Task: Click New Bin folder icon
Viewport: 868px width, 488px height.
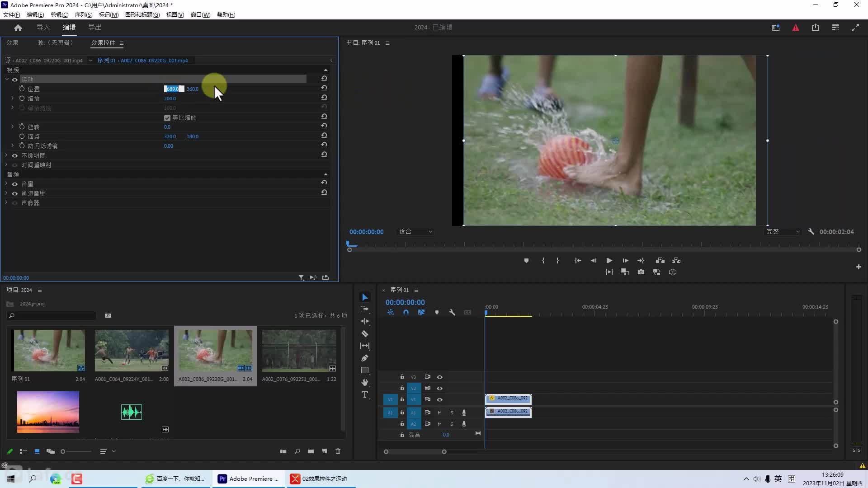Action: [311, 451]
